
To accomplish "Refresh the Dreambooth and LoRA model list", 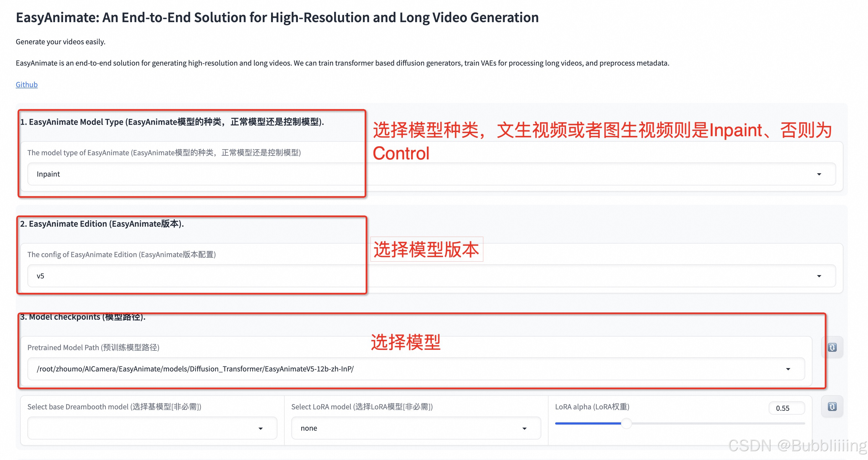I will point(832,407).
